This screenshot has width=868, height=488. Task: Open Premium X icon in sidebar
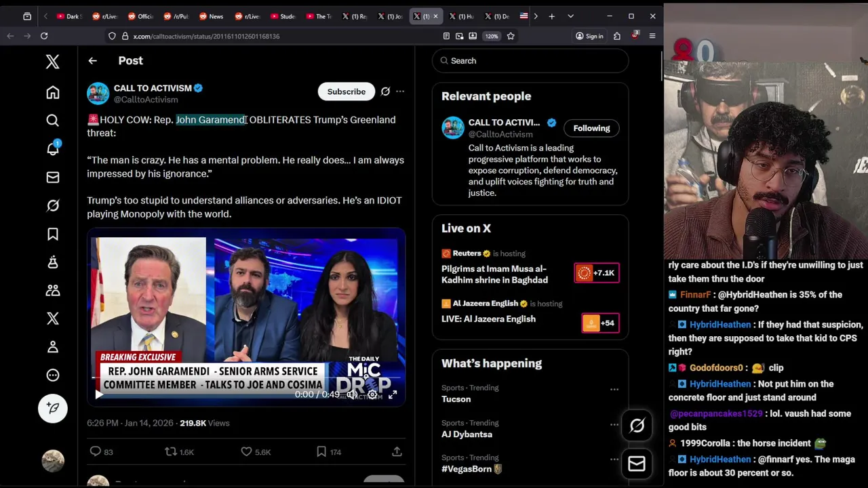[52, 319]
